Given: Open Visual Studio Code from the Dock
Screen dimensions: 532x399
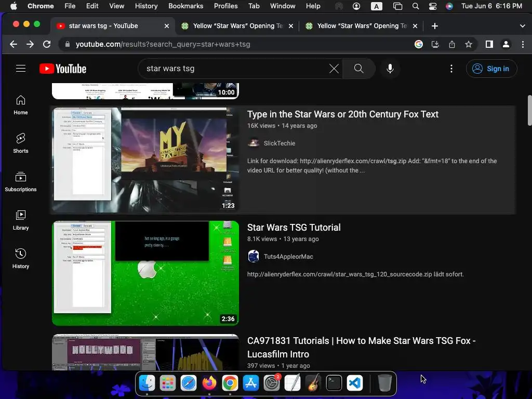Looking at the screenshot, I should coord(354,383).
